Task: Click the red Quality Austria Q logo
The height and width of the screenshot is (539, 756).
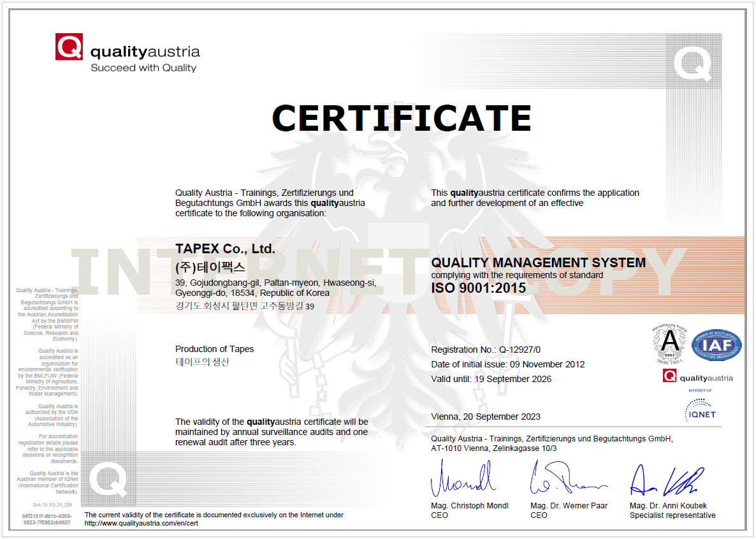Action: (x=69, y=47)
